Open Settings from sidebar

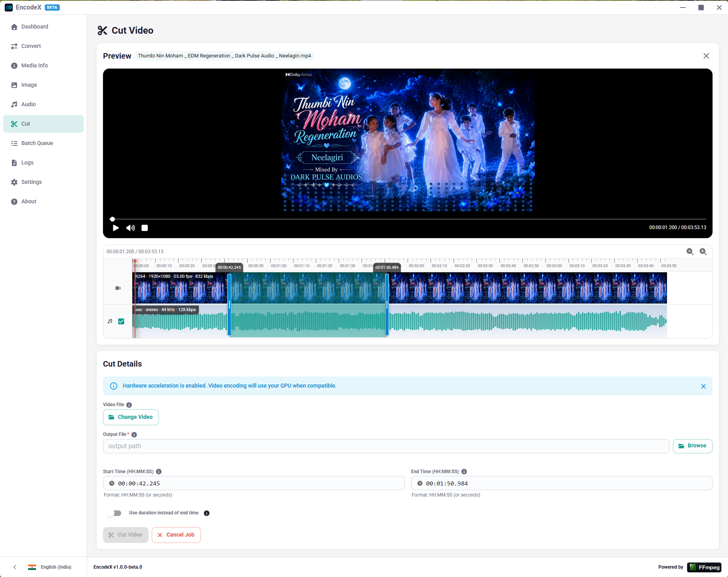(x=43, y=182)
